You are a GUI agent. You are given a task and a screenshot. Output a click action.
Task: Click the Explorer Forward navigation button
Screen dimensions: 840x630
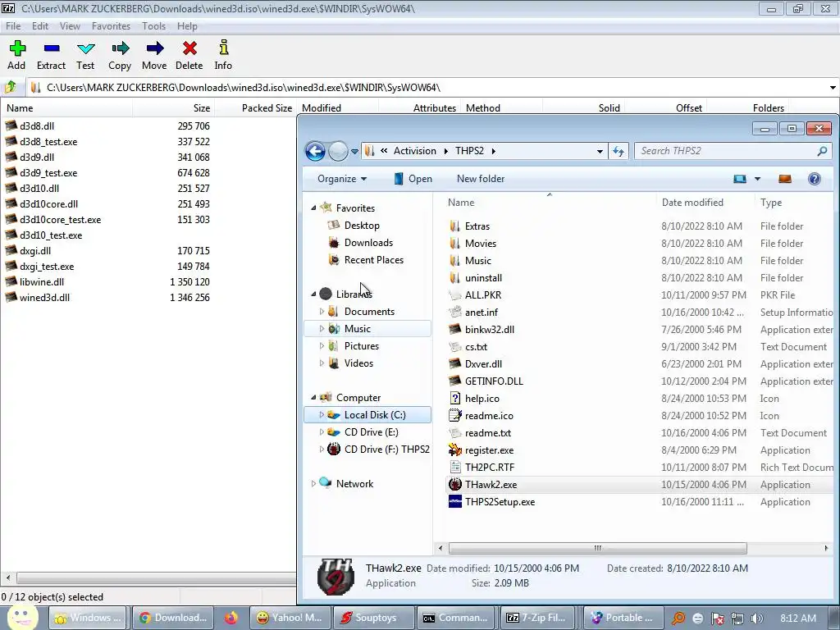337,151
